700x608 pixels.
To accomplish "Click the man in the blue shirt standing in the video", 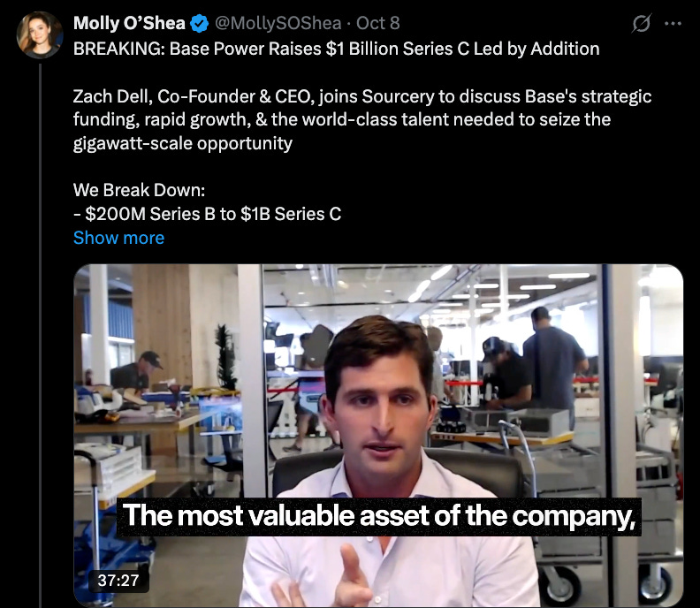I will pos(553,357).
